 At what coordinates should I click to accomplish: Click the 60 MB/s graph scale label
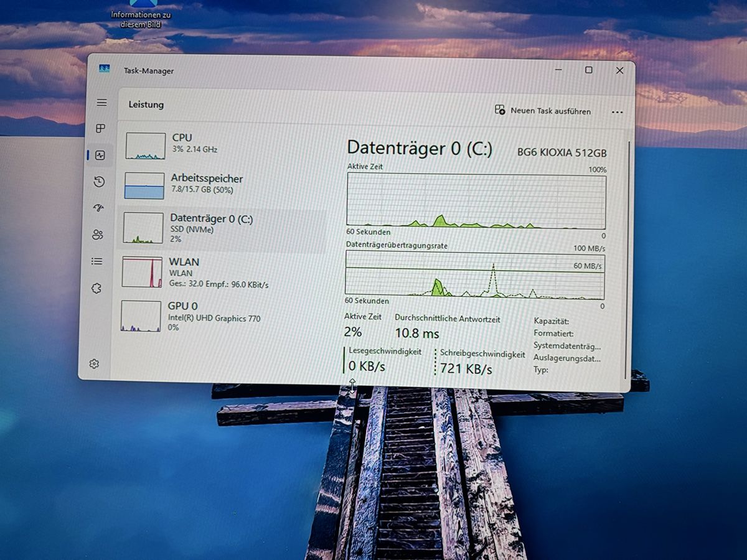click(x=588, y=266)
